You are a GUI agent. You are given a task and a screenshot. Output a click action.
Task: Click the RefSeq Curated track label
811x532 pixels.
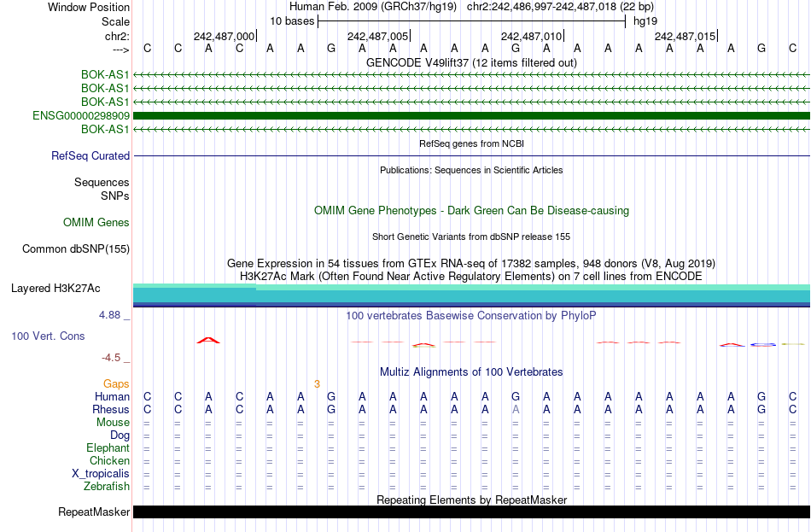(x=90, y=155)
